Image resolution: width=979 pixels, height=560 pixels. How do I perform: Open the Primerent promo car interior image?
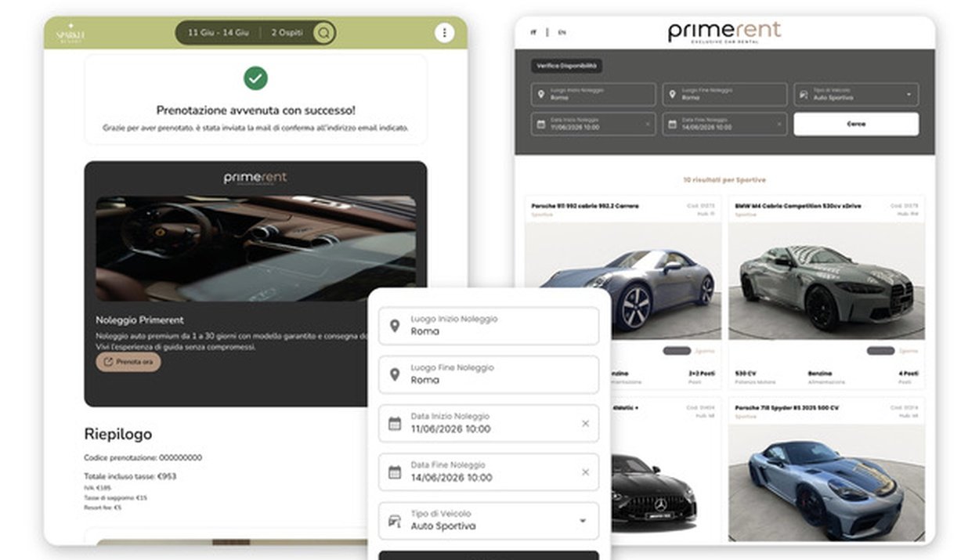tap(255, 248)
